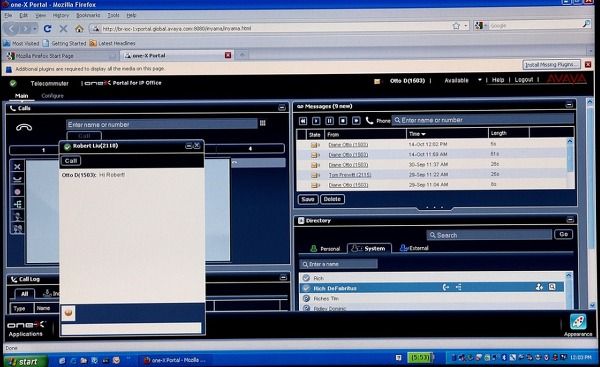Click the X icon in call controls sidebar

coord(17,167)
